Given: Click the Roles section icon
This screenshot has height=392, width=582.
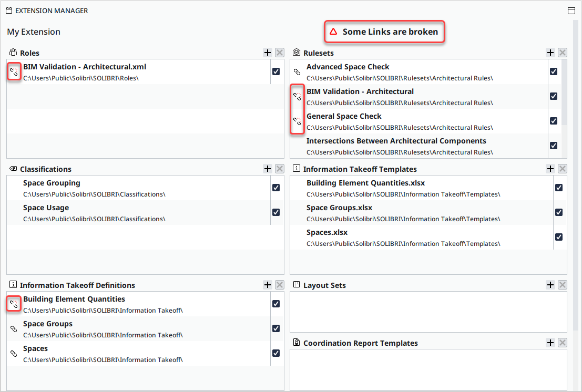Looking at the screenshot, I should pos(13,53).
